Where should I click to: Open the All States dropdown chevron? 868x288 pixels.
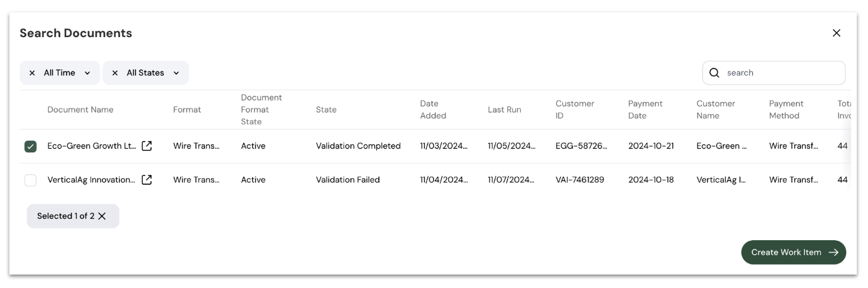176,73
